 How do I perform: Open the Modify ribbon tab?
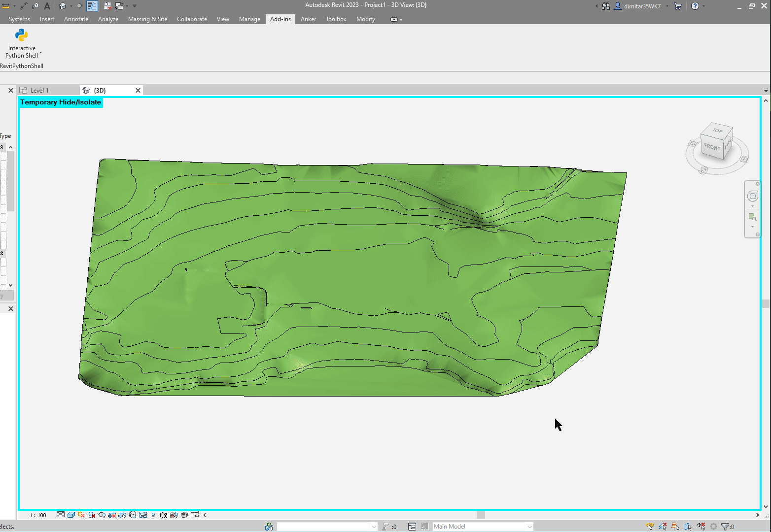(x=366, y=19)
